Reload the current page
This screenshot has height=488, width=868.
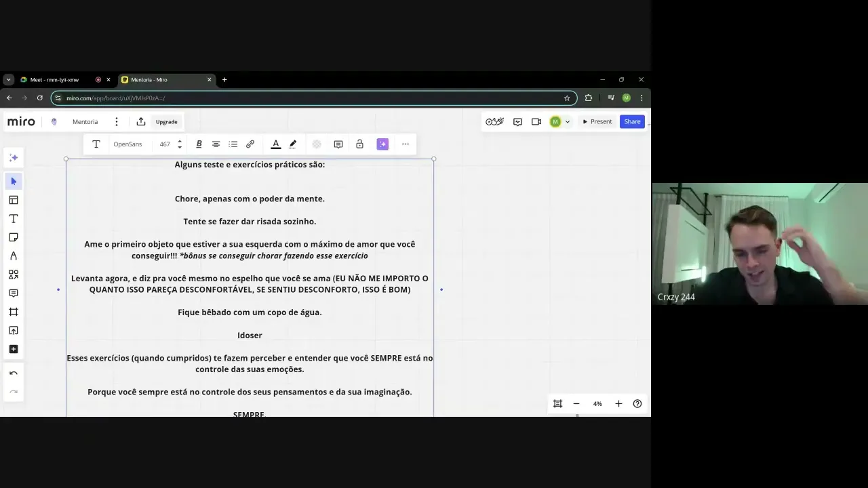coord(40,98)
